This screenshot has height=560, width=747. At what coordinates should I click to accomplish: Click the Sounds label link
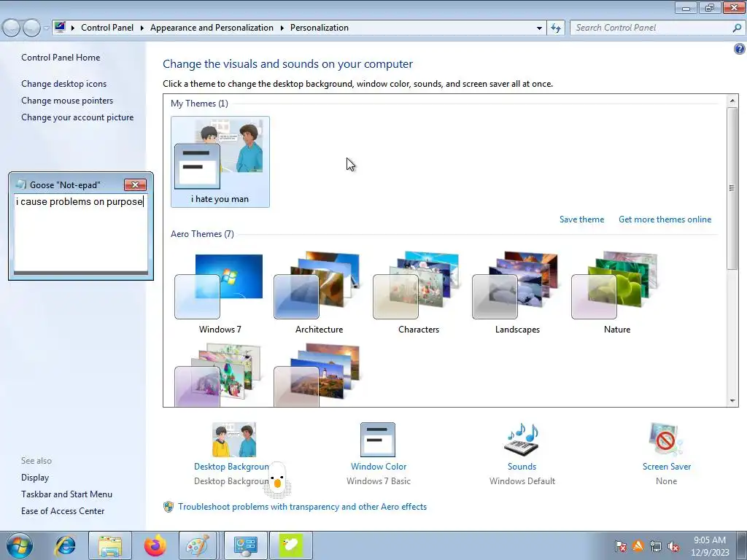pos(522,467)
